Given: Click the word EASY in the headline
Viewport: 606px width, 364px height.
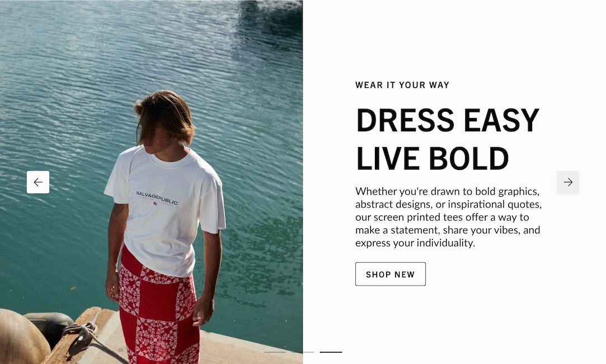Looking at the screenshot, I should coord(501,120).
